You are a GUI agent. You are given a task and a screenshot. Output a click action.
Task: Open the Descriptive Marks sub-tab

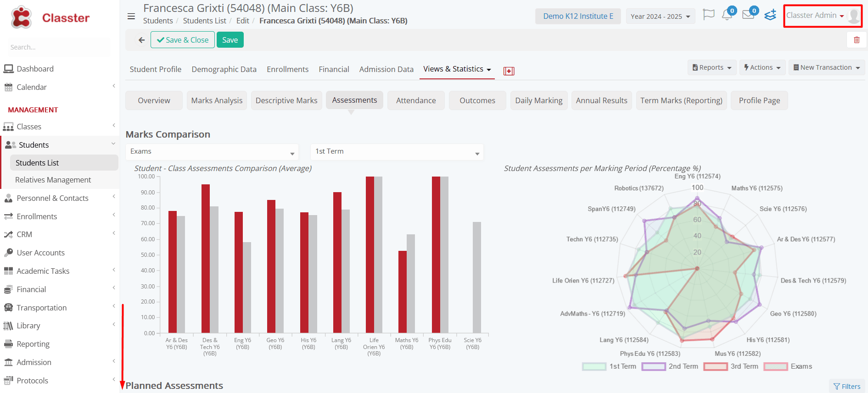point(286,100)
